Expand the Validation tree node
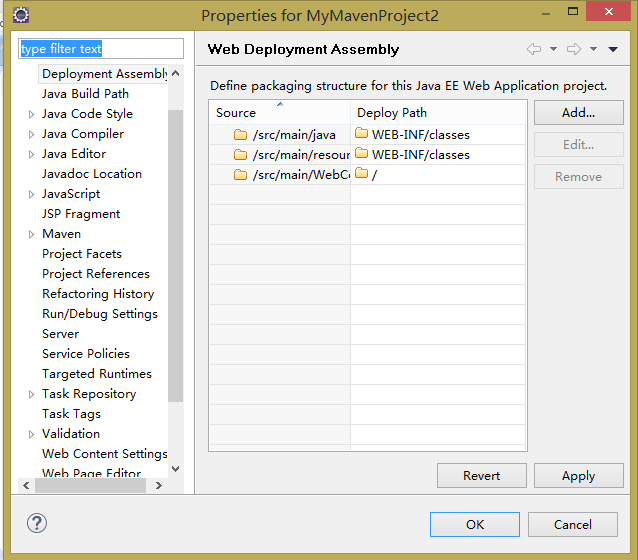The width and height of the screenshot is (638, 560). coord(31,434)
